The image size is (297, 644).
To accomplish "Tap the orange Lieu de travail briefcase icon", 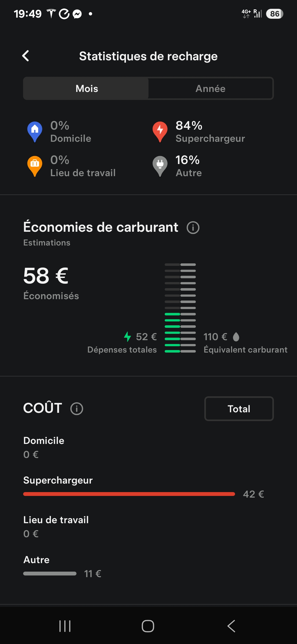I will click(35, 165).
